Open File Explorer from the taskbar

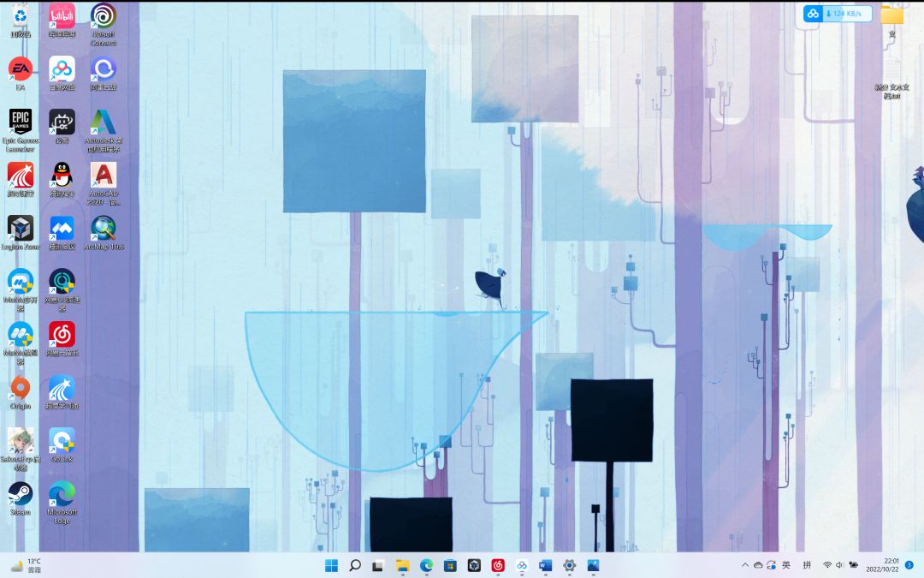coord(402,566)
